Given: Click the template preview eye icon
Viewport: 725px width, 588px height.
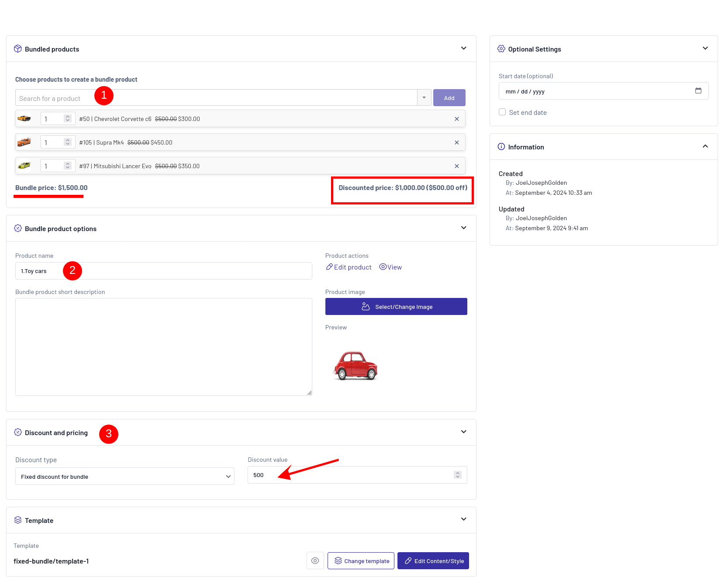Looking at the screenshot, I should (x=315, y=560).
